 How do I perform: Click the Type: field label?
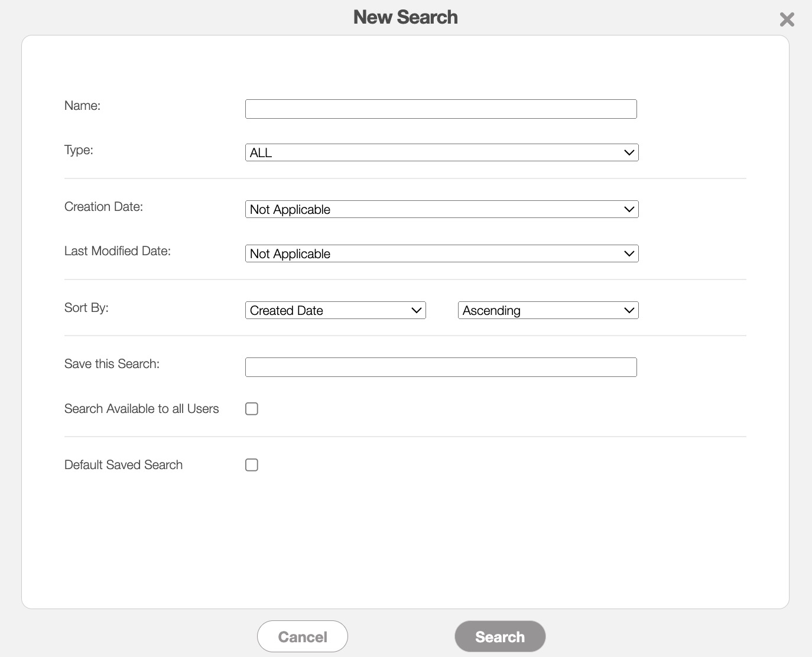point(79,150)
